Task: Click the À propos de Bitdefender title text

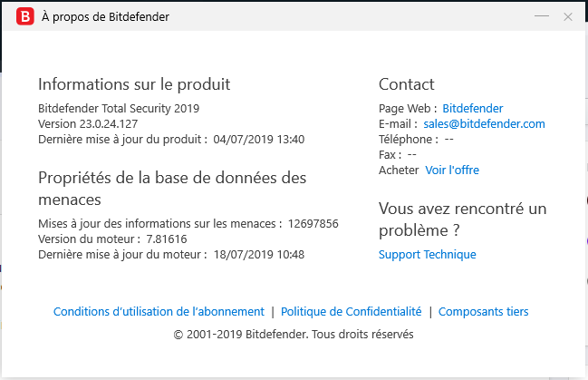Action: click(105, 16)
